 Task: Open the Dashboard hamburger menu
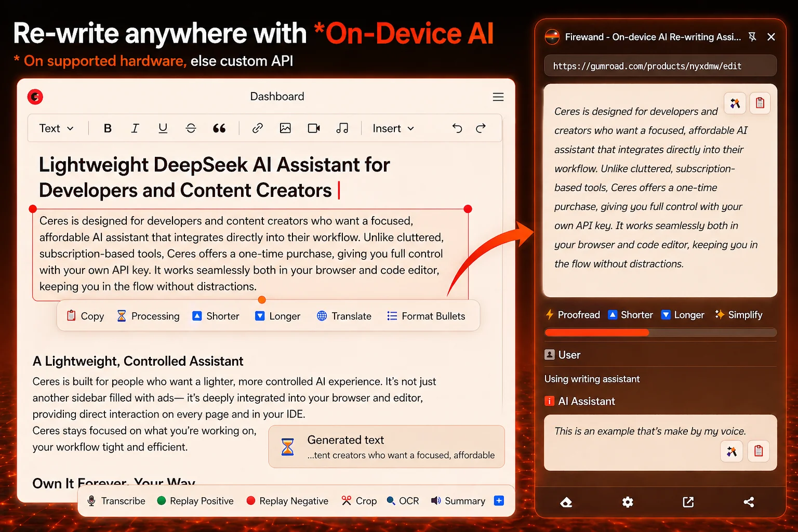click(x=498, y=97)
